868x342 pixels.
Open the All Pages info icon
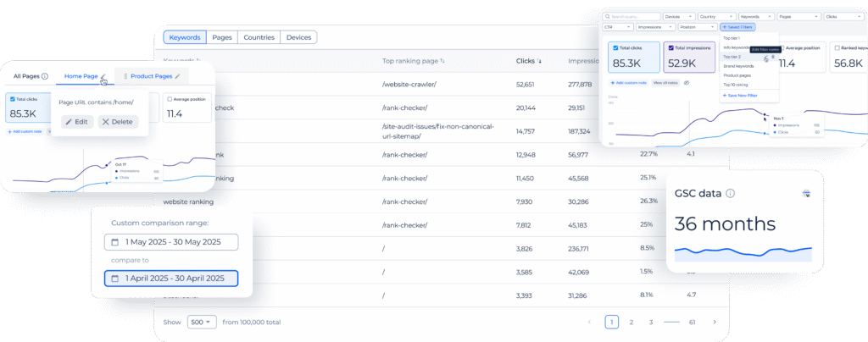tap(45, 76)
